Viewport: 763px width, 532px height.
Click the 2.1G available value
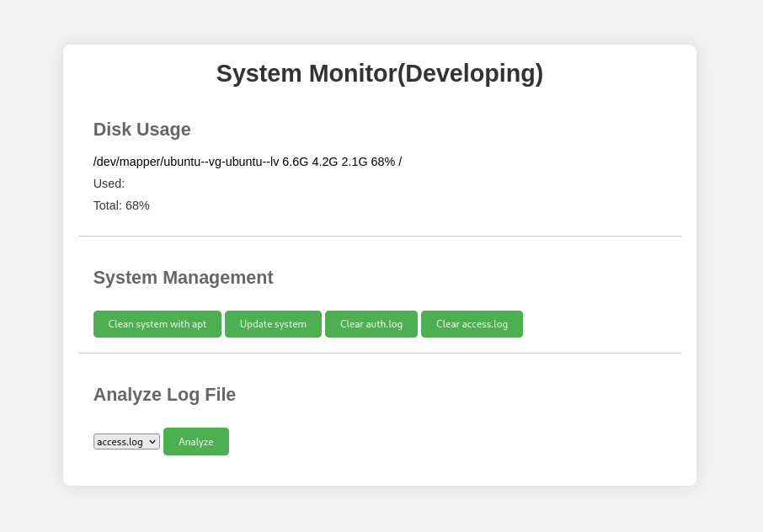355,162
